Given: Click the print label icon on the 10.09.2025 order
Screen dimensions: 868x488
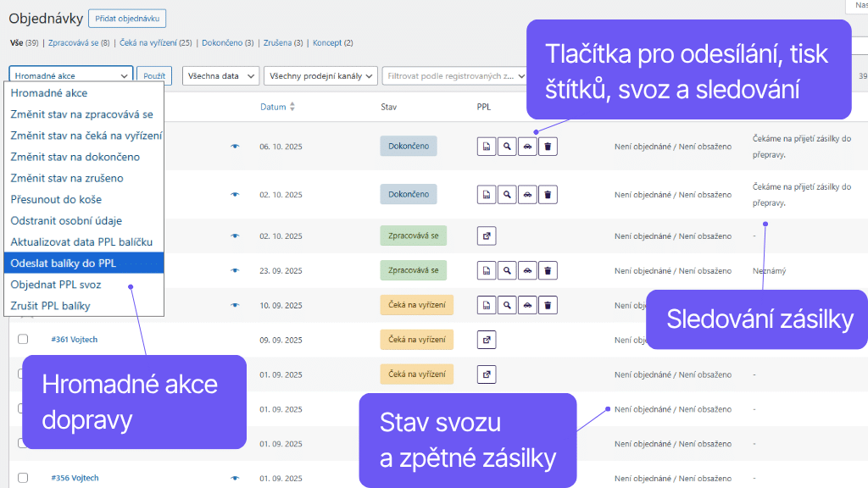Looking at the screenshot, I should click(486, 304).
